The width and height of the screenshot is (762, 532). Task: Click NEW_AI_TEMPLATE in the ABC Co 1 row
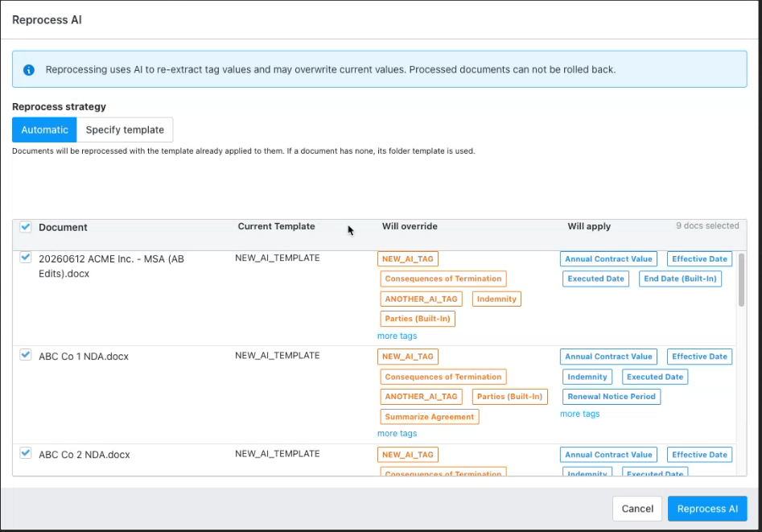(278, 356)
